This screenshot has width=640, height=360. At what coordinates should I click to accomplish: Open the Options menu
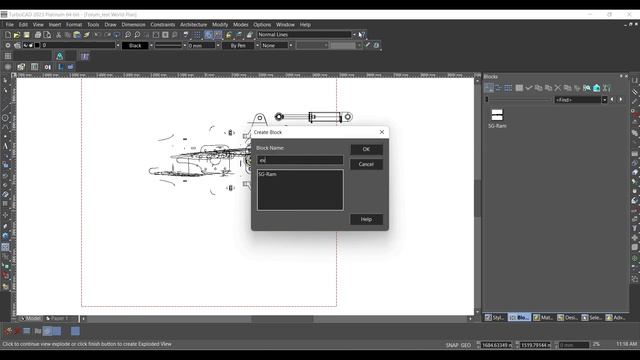pos(262,25)
